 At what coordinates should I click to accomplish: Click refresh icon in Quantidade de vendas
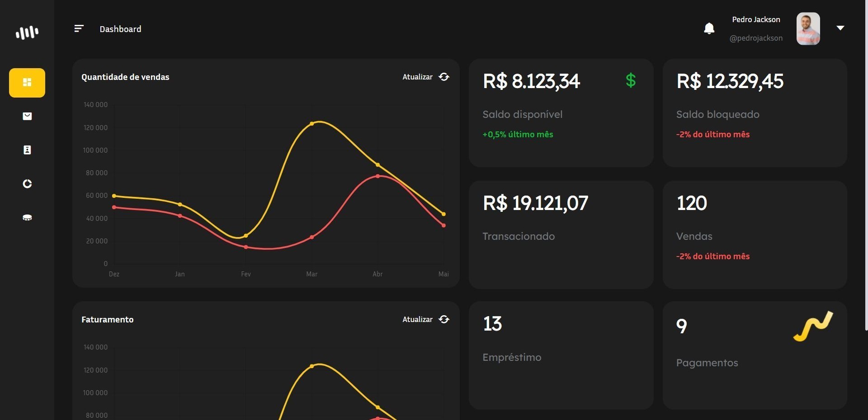444,77
